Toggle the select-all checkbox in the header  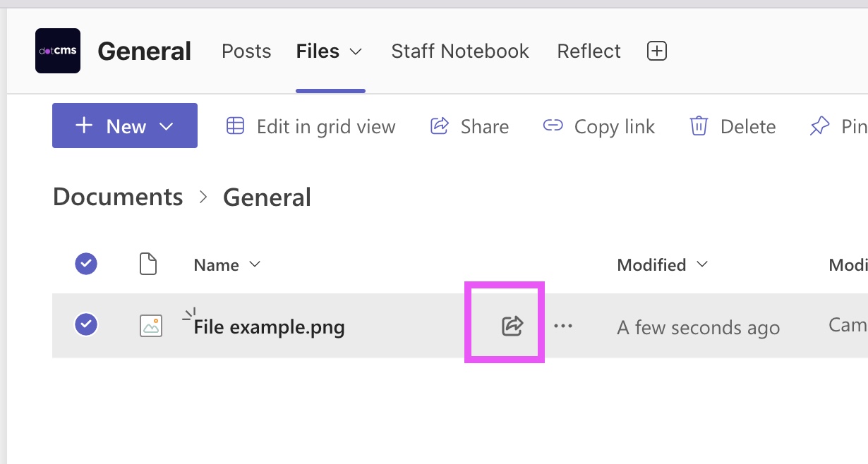[85, 263]
